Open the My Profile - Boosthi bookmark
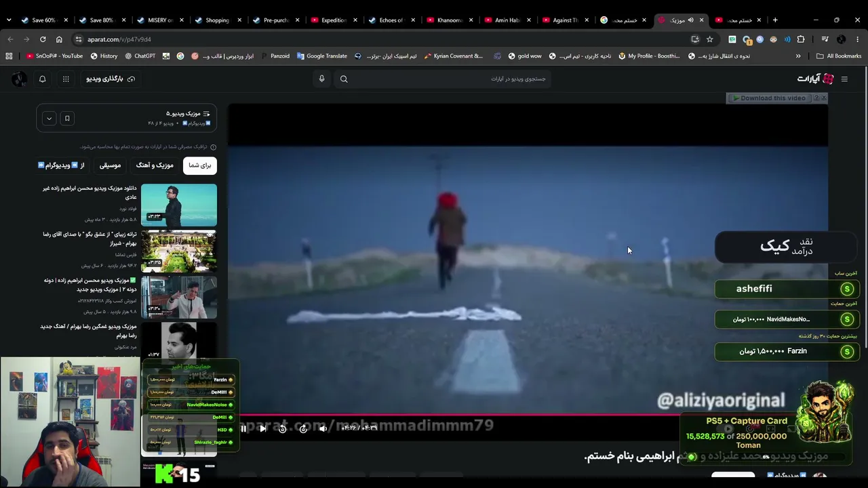The height and width of the screenshot is (488, 868). click(x=649, y=56)
